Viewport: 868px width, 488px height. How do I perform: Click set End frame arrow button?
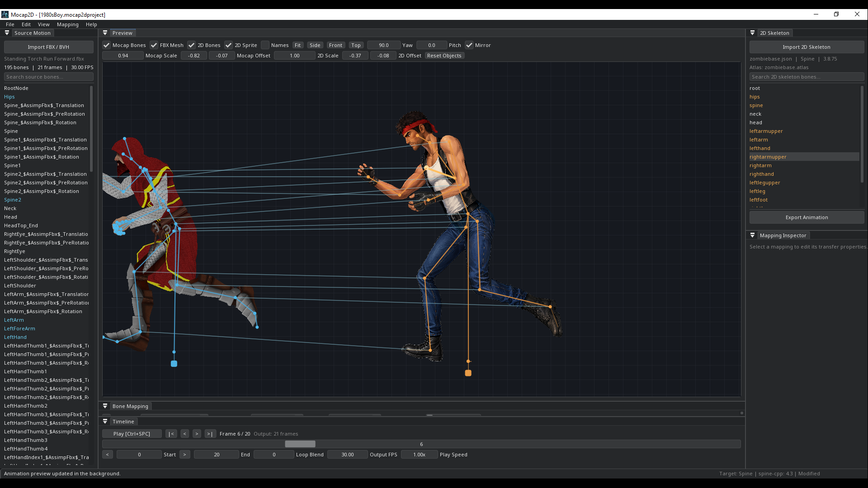(184, 455)
